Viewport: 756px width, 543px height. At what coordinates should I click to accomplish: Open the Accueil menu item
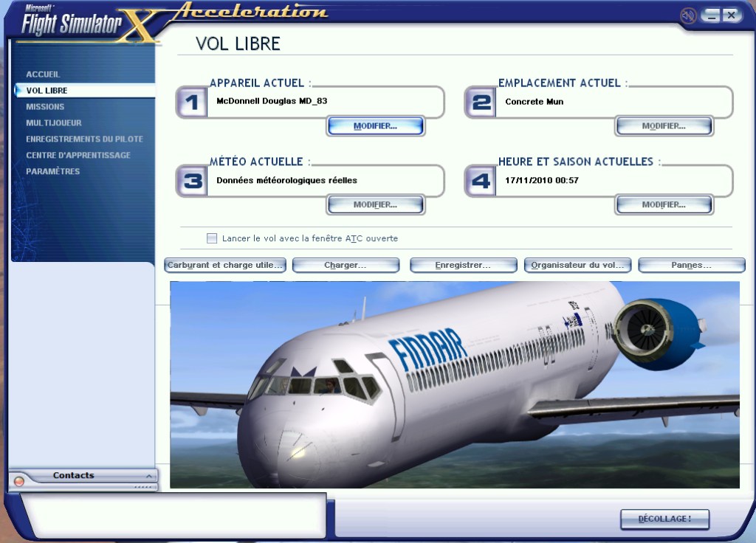43,75
